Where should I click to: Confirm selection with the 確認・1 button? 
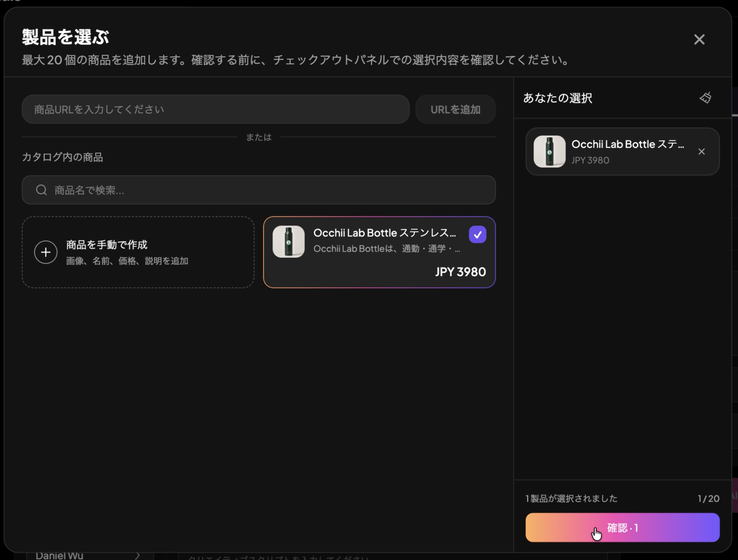pos(622,527)
